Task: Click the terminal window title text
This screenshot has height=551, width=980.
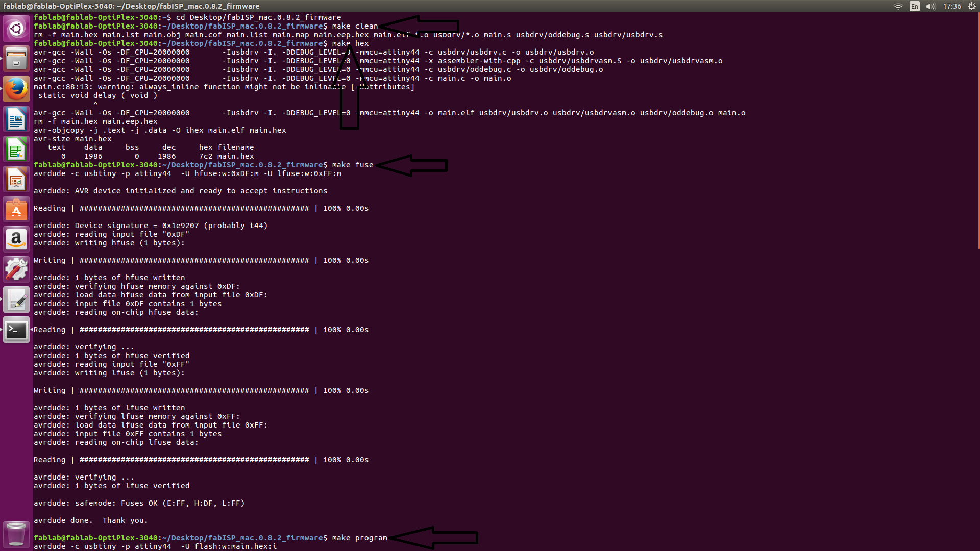Action: click(x=131, y=6)
